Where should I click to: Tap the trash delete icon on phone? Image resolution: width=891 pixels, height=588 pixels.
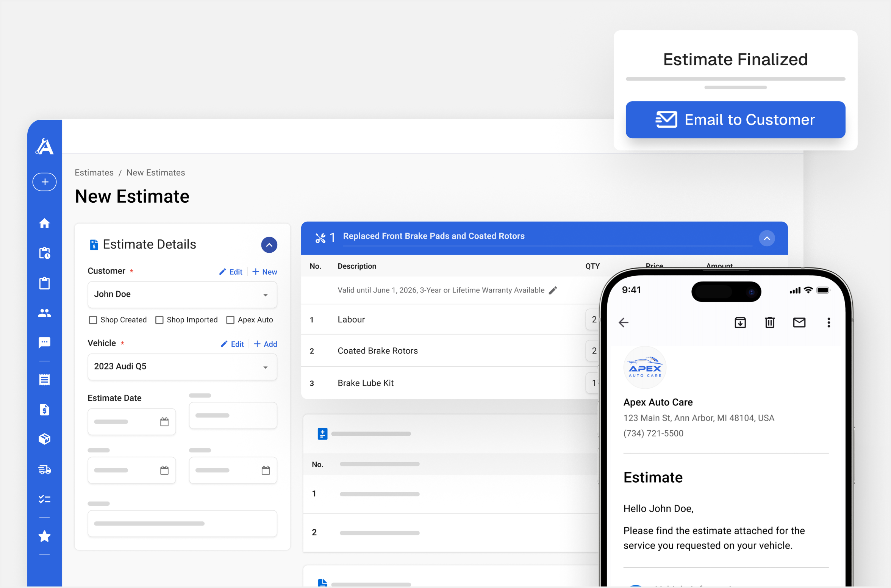click(x=770, y=322)
